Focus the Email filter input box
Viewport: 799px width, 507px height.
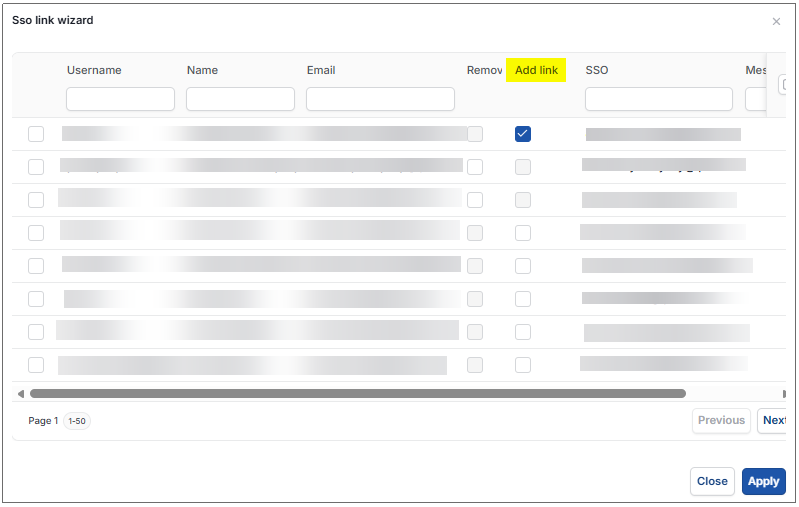380,99
